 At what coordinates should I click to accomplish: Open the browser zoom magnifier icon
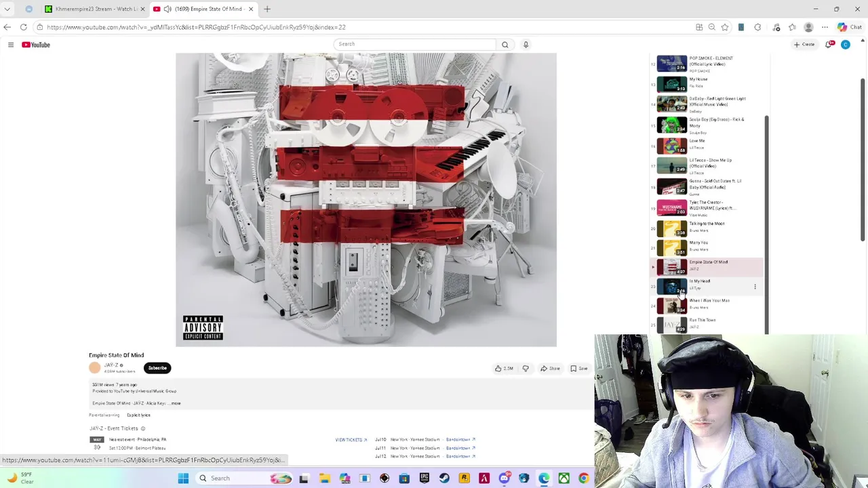coord(712,27)
